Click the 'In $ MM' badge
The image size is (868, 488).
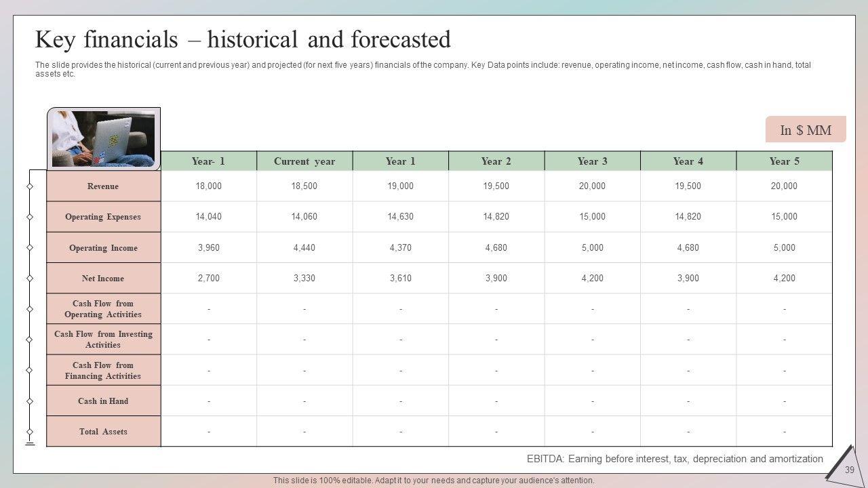point(806,130)
